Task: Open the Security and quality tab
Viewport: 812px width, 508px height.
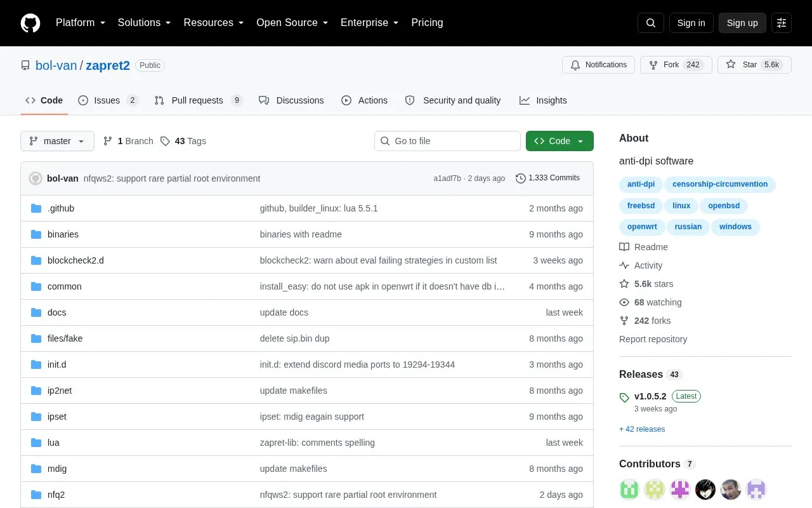Action: [453, 100]
